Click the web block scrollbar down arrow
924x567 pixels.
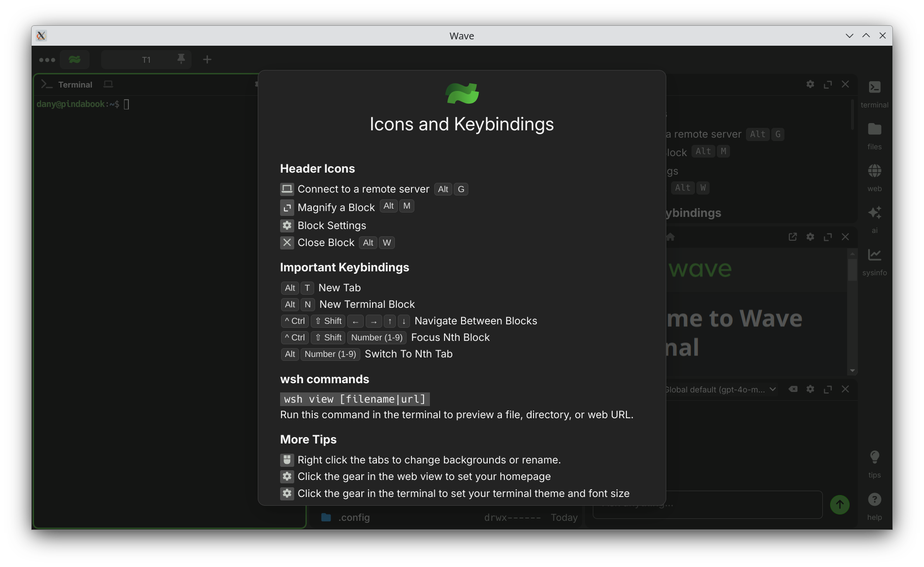[x=852, y=371]
